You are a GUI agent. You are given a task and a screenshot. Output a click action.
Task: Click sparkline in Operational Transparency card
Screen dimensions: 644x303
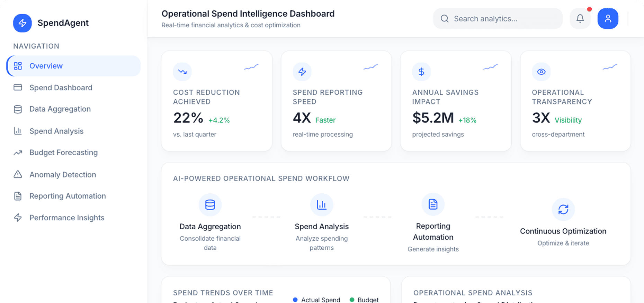pos(610,67)
